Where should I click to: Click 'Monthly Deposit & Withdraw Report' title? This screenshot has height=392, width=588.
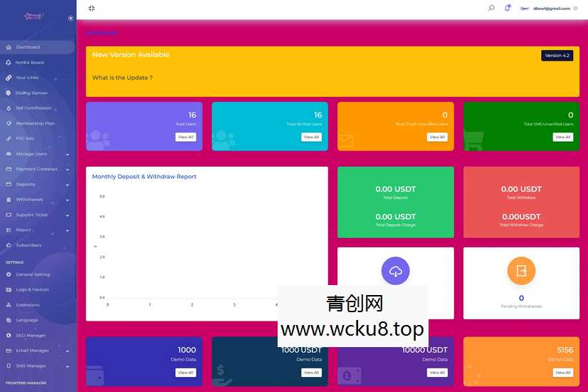coord(145,177)
